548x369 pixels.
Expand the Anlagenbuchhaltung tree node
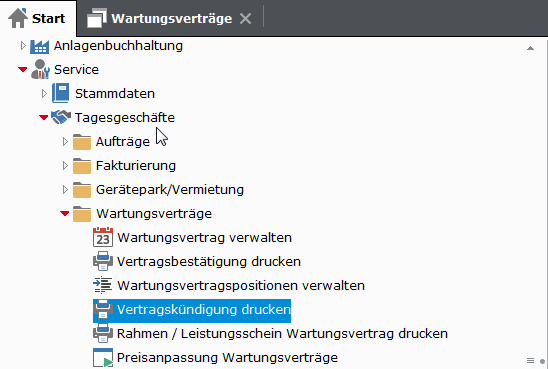[x=23, y=46]
